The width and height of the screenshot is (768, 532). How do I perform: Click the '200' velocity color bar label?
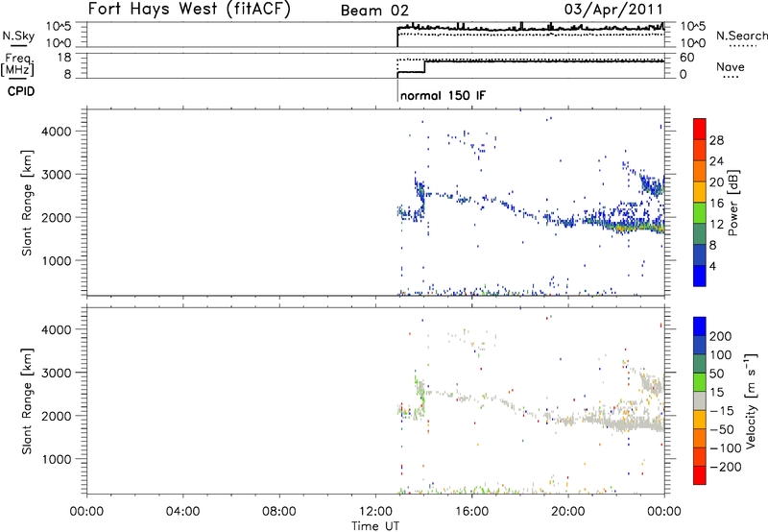[721, 336]
